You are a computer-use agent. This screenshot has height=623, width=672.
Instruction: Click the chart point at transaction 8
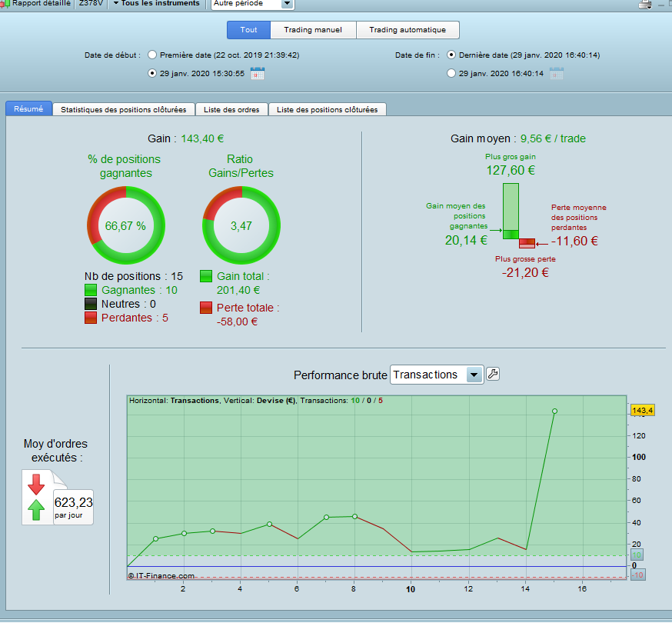point(355,517)
